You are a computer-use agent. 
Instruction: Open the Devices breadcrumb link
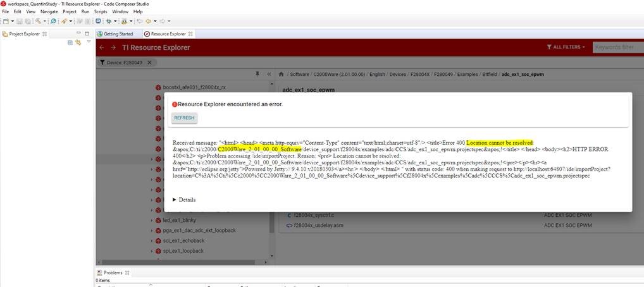pyautogui.click(x=397, y=75)
